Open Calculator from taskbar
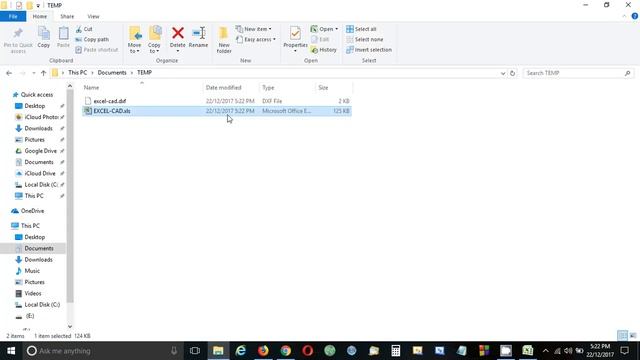 [396, 351]
